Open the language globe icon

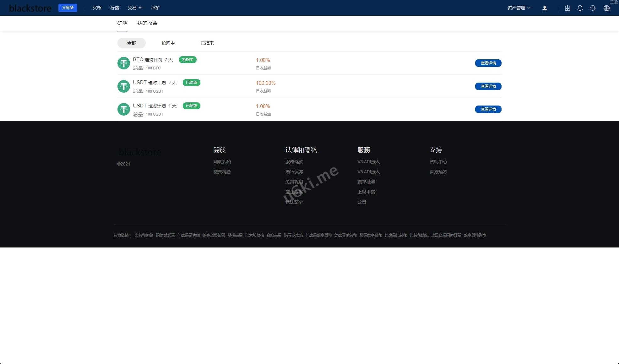(606, 8)
